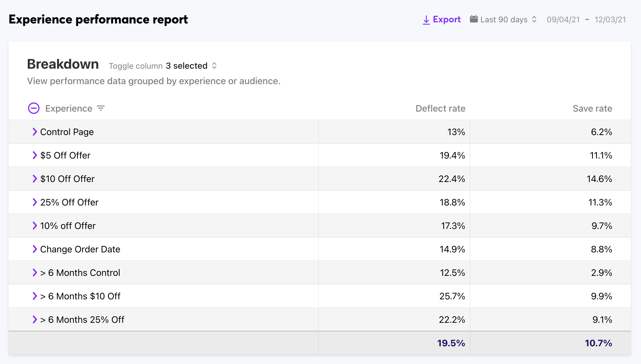Click the Export link
This screenshot has height=364, width=641.
point(446,19)
